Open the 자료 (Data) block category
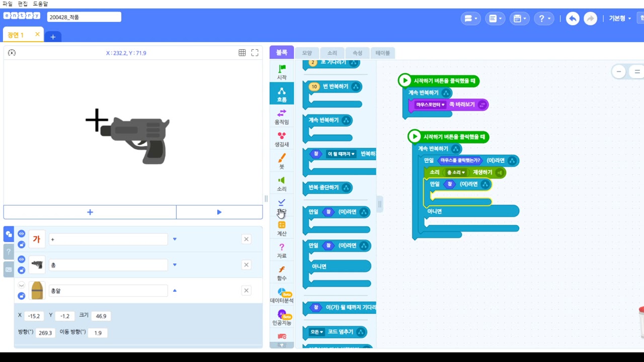This screenshot has height=362, width=644. pos(282,250)
